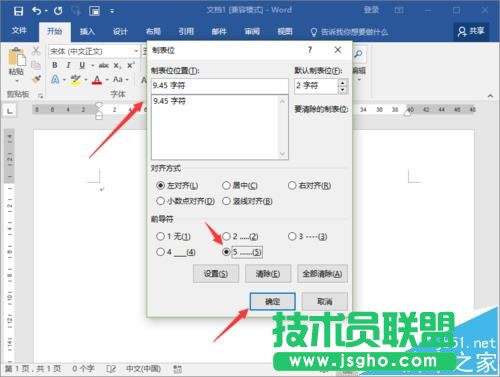
Task: Apply Strikethrough abc formatting
Action: 104,65
